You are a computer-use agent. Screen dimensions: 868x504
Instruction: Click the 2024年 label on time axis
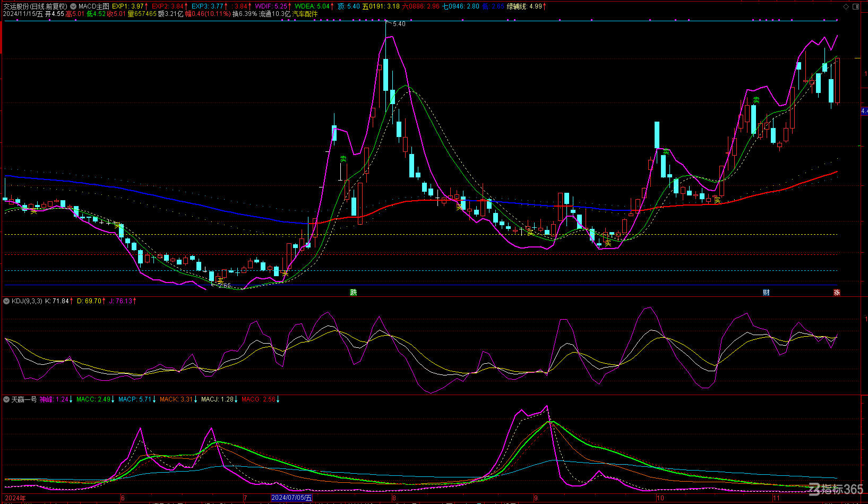click(15, 498)
